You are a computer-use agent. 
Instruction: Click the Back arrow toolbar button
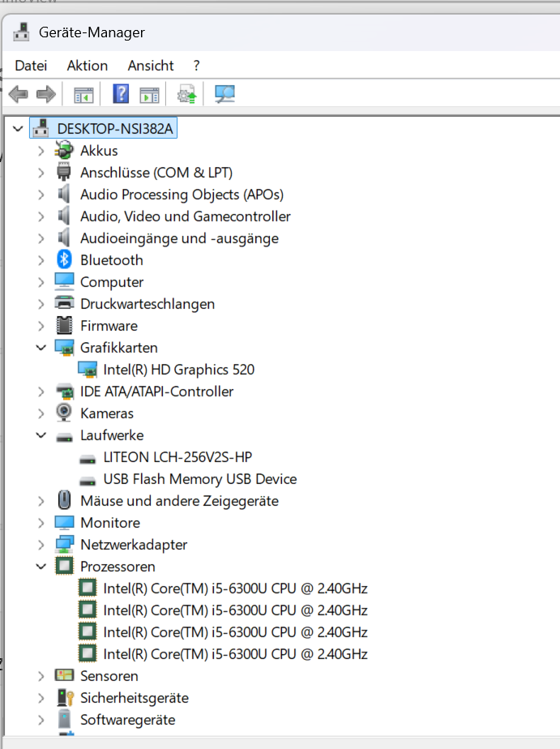[x=18, y=94]
